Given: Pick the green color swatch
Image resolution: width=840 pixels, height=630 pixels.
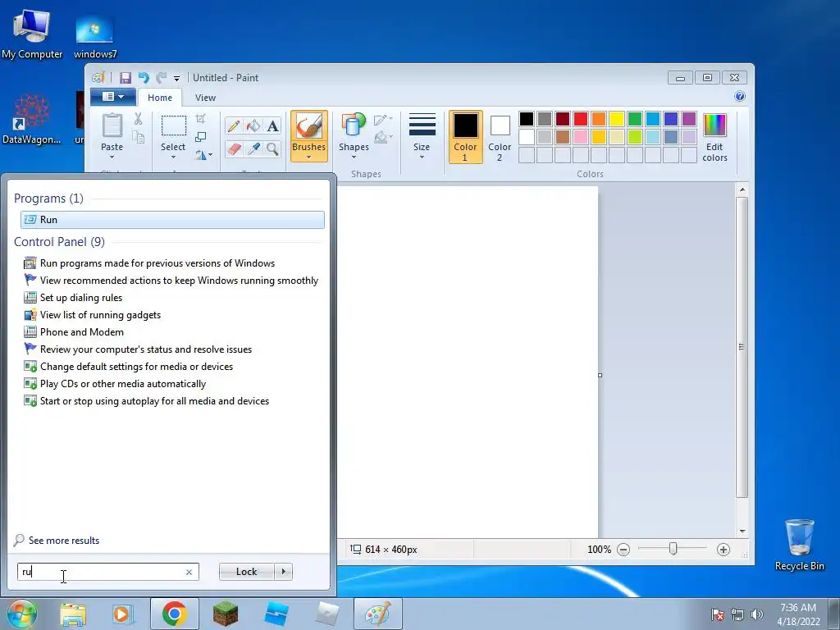Looking at the screenshot, I should tap(635, 119).
